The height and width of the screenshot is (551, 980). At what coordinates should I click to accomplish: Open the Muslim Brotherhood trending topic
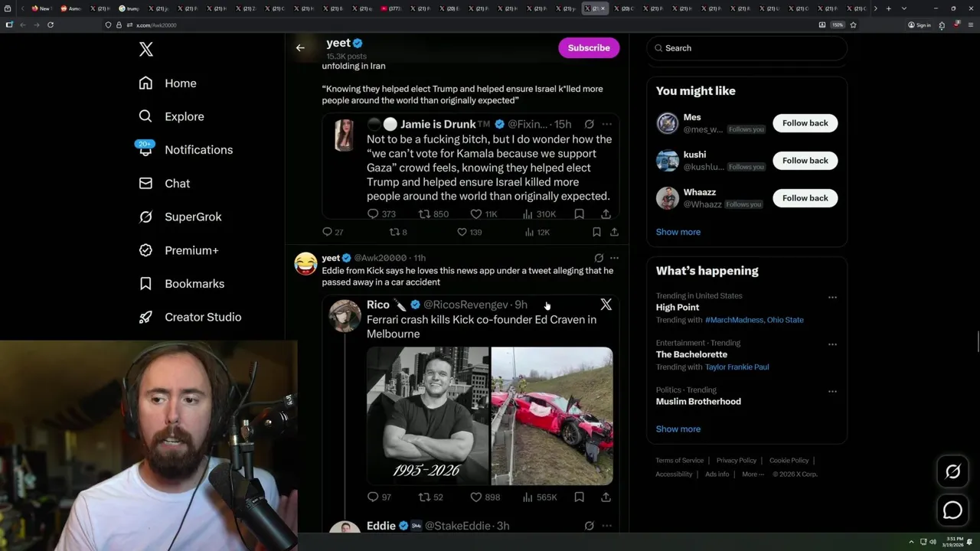pyautogui.click(x=698, y=402)
